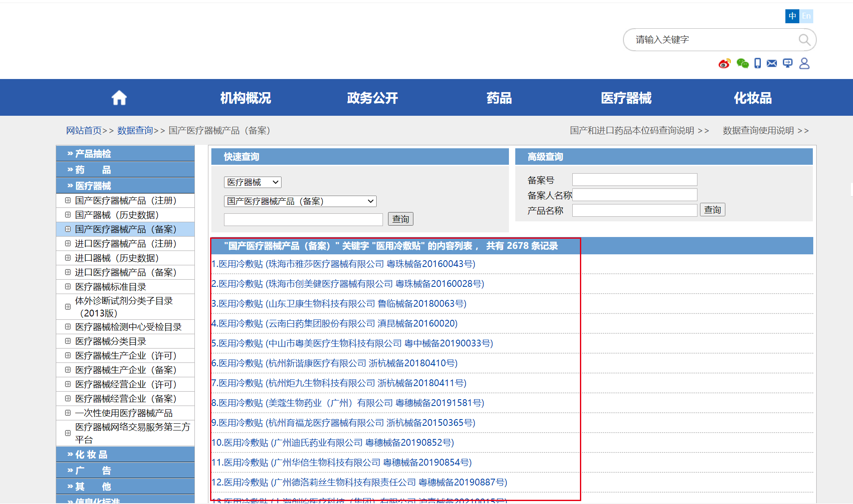853x504 pixels.
Task: Click the keyword search input field
Action: [x=714, y=40]
